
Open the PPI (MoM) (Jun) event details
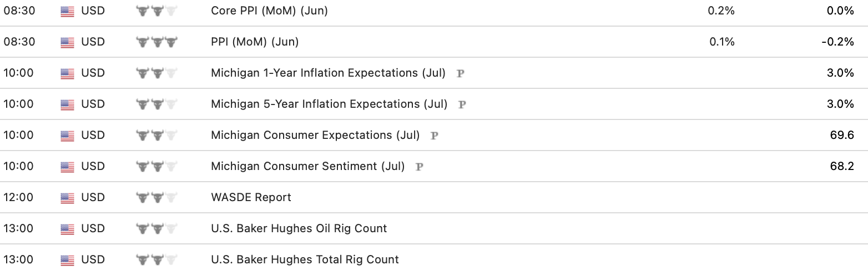point(255,42)
